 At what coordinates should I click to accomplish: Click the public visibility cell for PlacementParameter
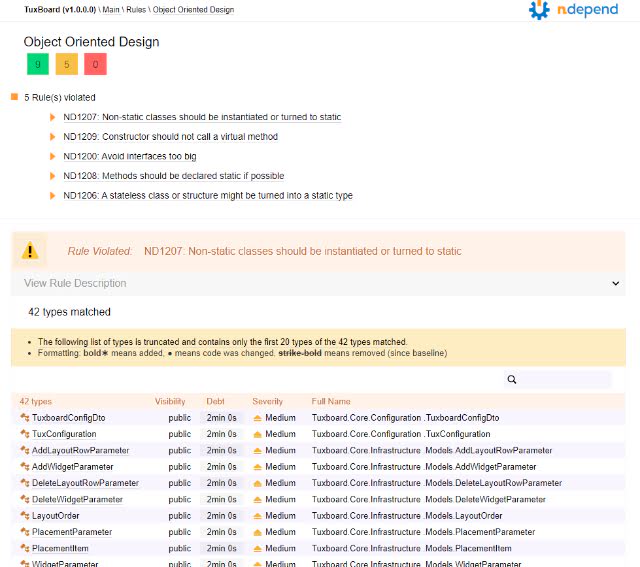[x=180, y=532]
